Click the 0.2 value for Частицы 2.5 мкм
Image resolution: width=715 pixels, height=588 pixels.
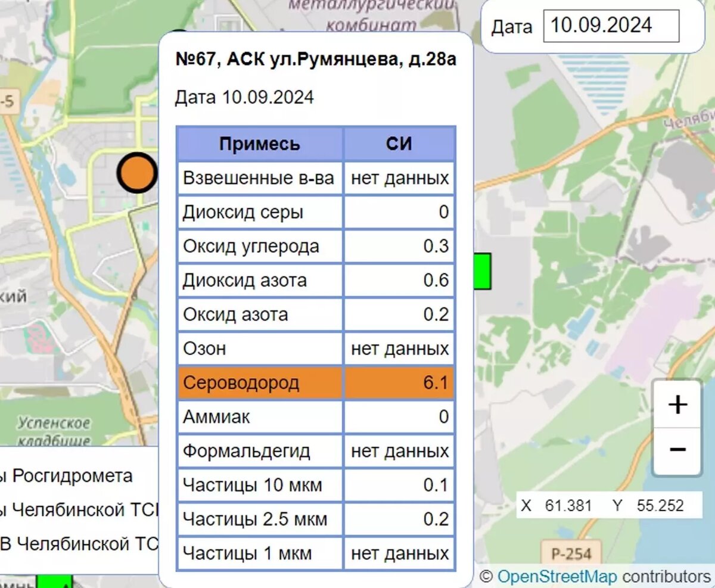click(436, 519)
